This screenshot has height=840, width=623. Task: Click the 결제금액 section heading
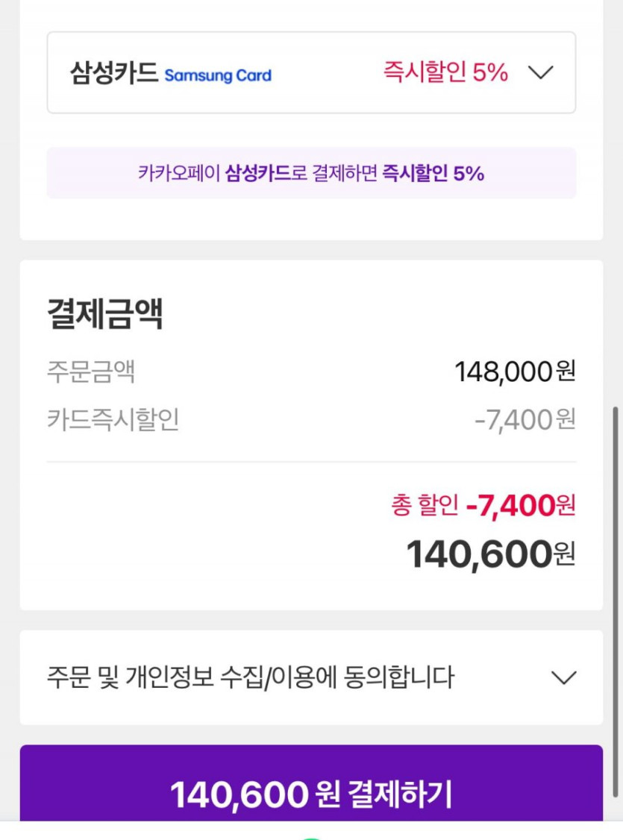tap(104, 314)
